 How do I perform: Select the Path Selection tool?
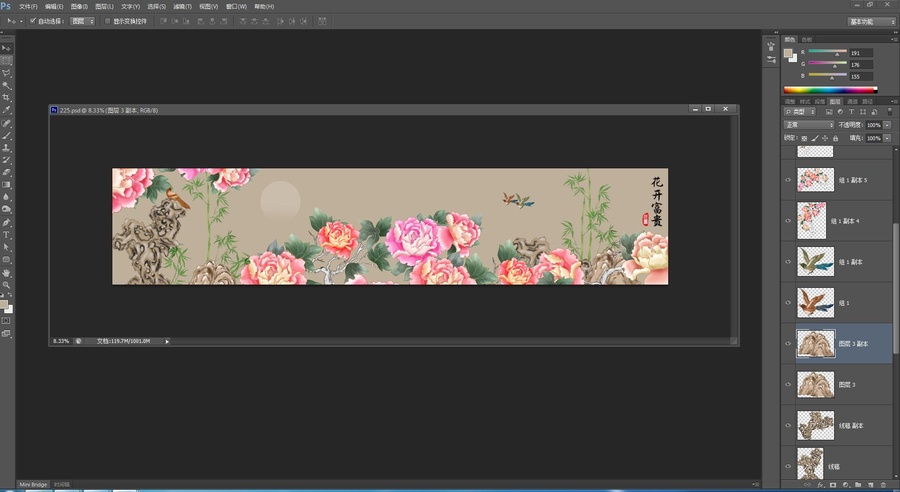click(6, 247)
